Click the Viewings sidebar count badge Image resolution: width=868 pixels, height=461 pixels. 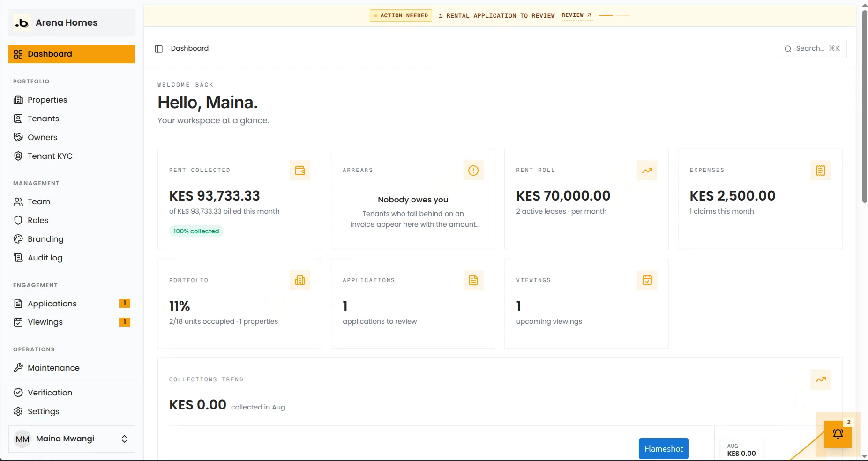pyautogui.click(x=125, y=322)
